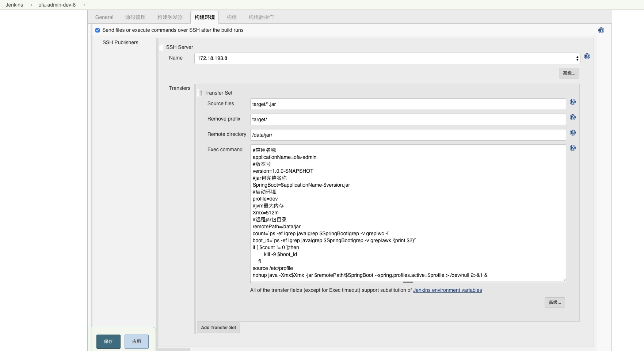Click the 保存 save button

pyautogui.click(x=108, y=342)
